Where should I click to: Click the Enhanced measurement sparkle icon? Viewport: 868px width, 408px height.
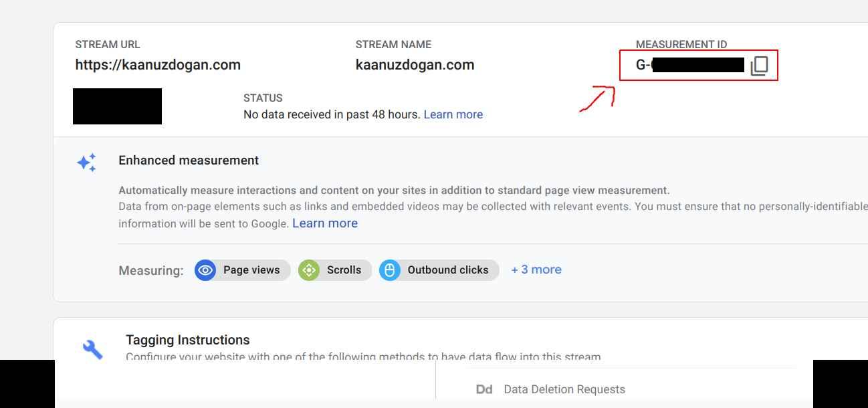click(x=86, y=163)
